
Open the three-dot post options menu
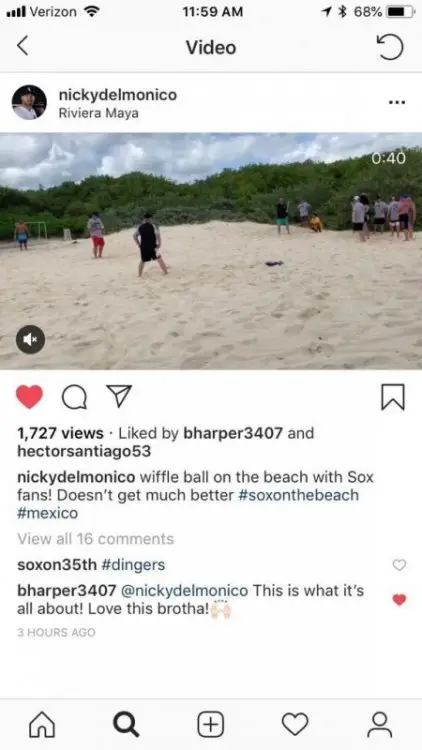click(x=397, y=102)
